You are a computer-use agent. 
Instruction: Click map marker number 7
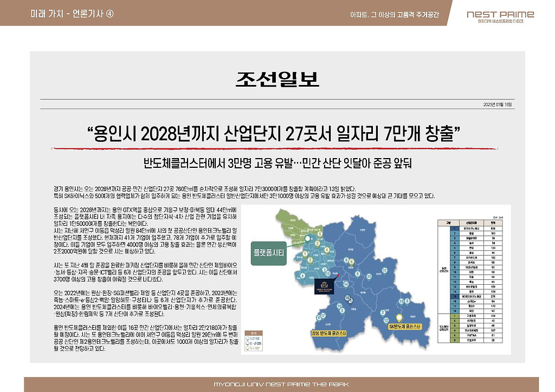[325, 270]
